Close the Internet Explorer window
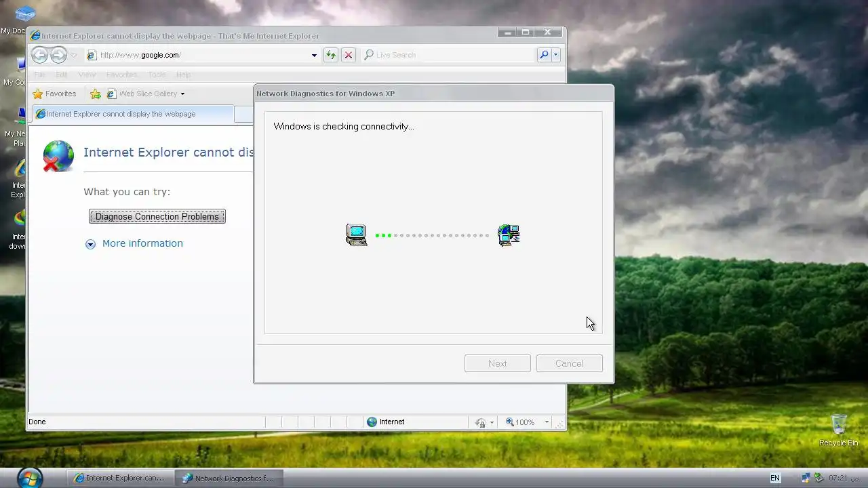The height and width of the screenshot is (488, 868). point(548,33)
